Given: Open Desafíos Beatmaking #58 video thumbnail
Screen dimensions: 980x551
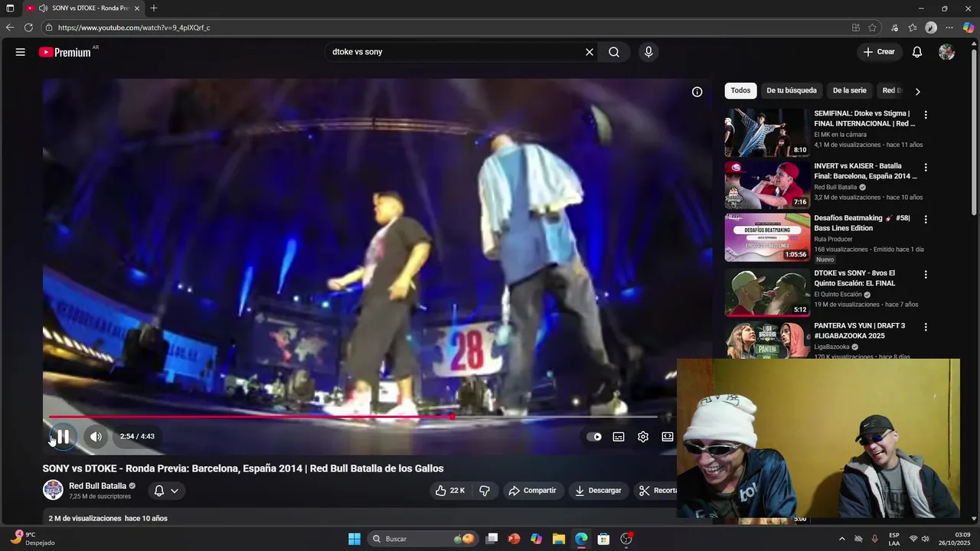Looking at the screenshot, I should pyautogui.click(x=767, y=237).
